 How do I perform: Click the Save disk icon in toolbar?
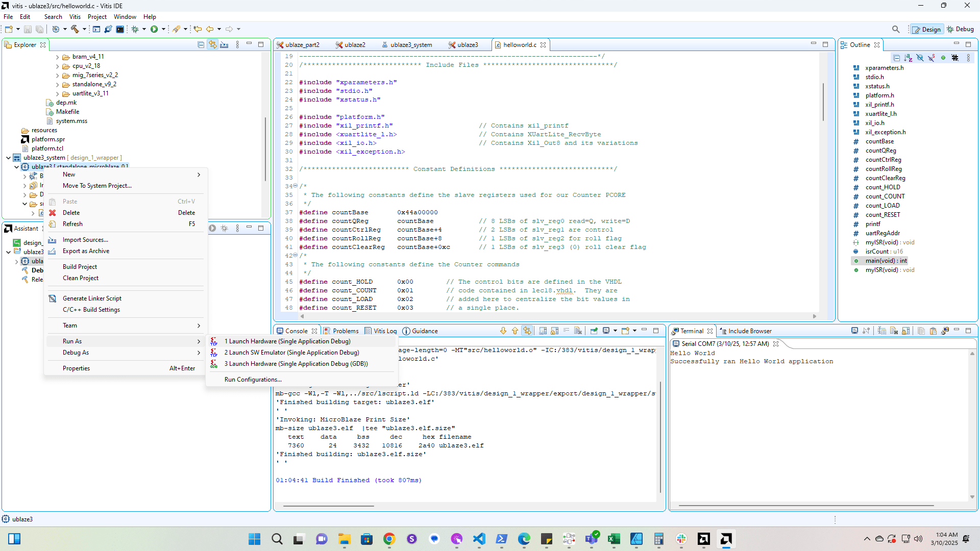pyautogui.click(x=28, y=29)
